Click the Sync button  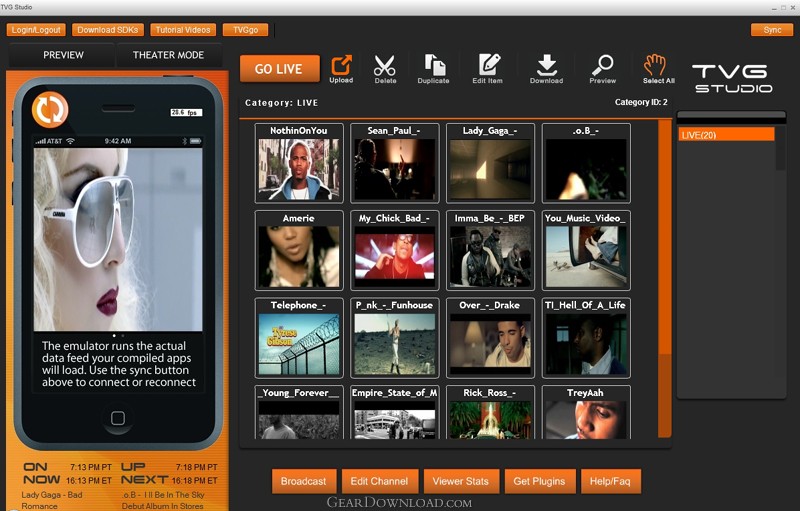pos(772,30)
